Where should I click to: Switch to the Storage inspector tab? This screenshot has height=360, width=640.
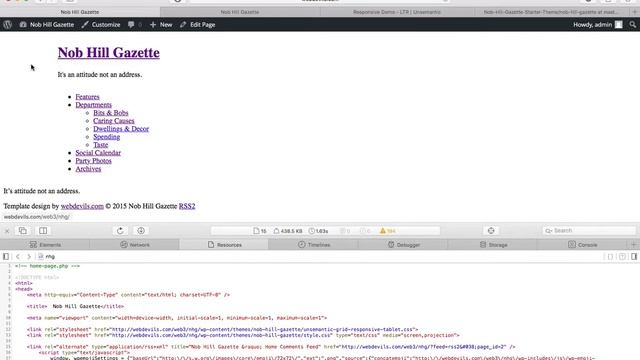(493, 245)
